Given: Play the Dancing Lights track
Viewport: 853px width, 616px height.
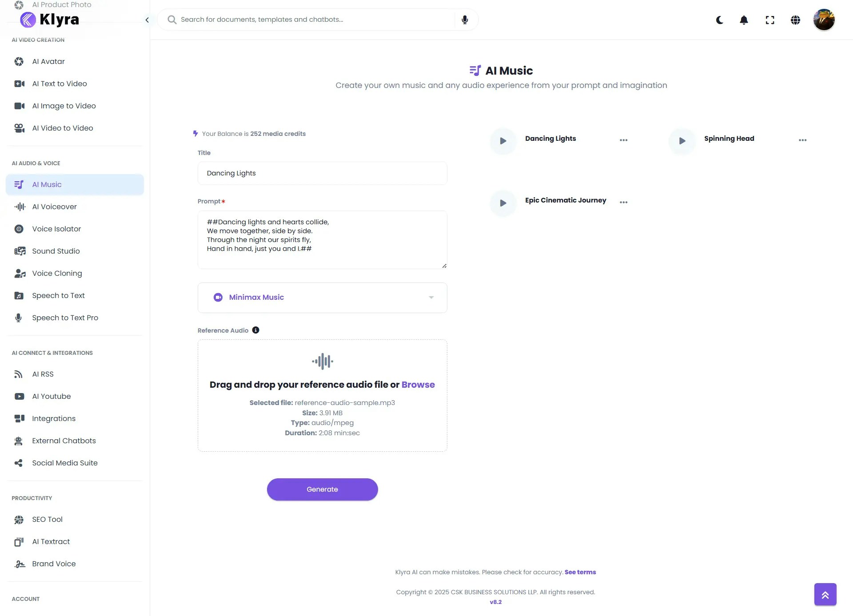Looking at the screenshot, I should (x=502, y=141).
